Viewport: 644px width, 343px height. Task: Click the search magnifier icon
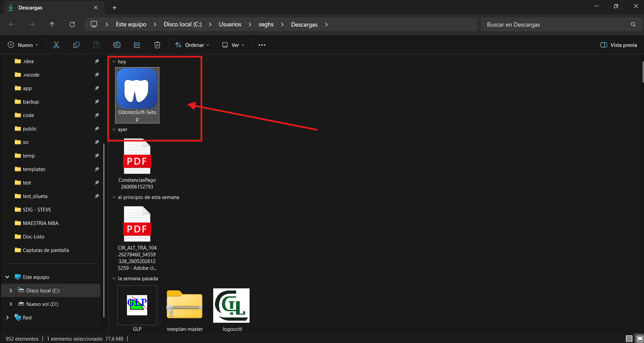(x=633, y=24)
